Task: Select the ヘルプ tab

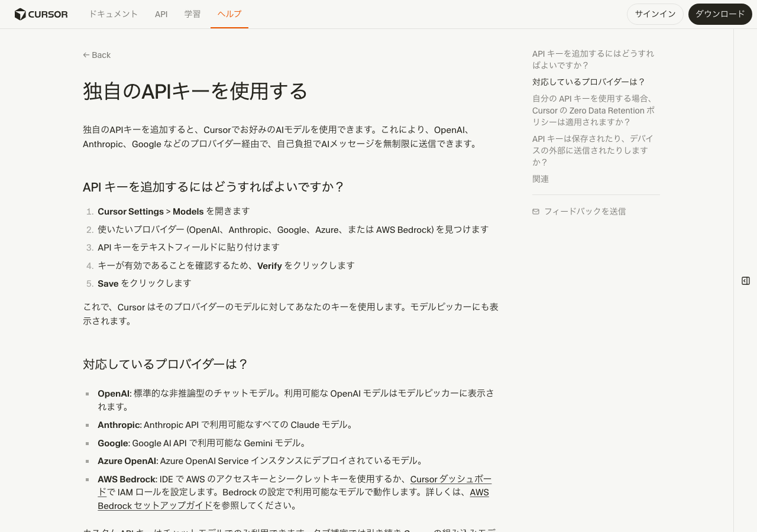Action: [x=229, y=14]
